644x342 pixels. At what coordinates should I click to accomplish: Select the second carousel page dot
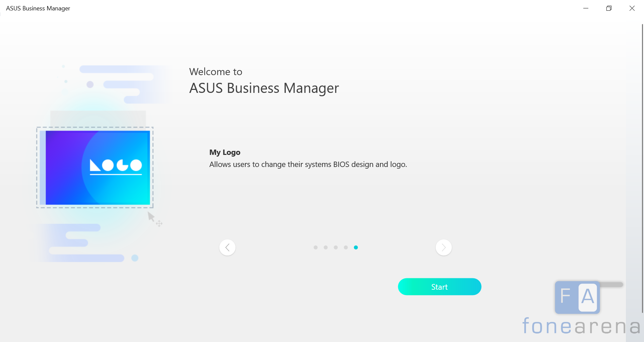pos(326,247)
